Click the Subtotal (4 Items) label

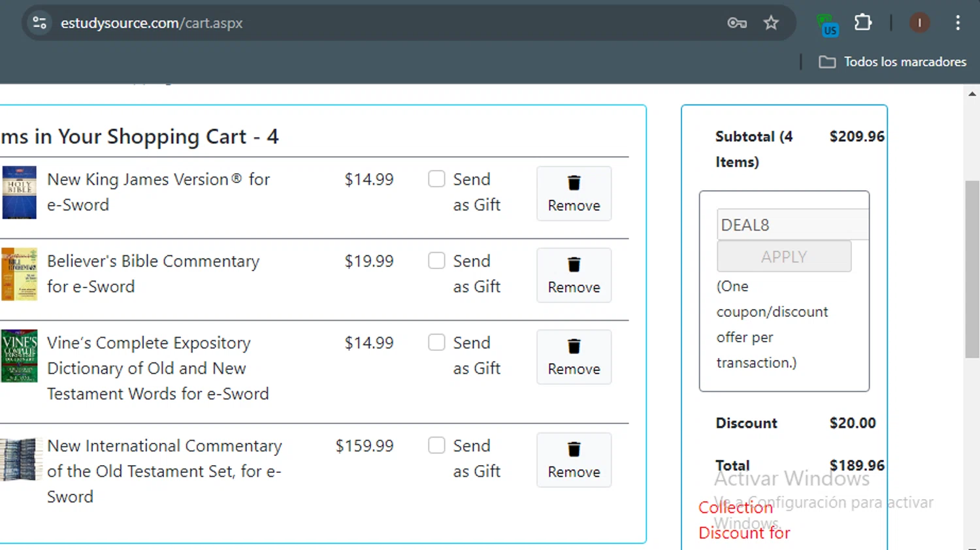754,149
